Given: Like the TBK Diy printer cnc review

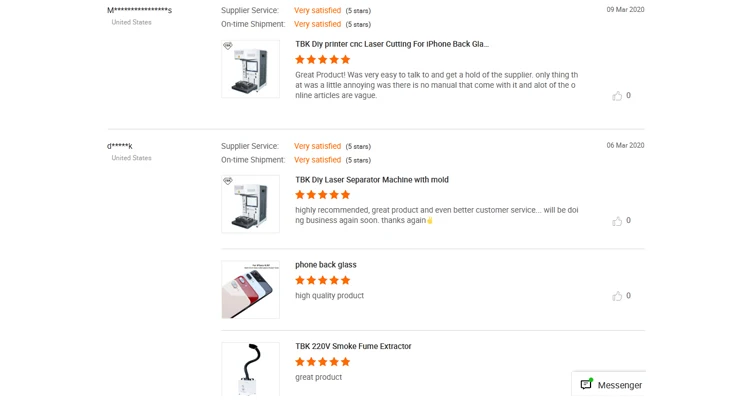Looking at the screenshot, I should (x=617, y=96).
